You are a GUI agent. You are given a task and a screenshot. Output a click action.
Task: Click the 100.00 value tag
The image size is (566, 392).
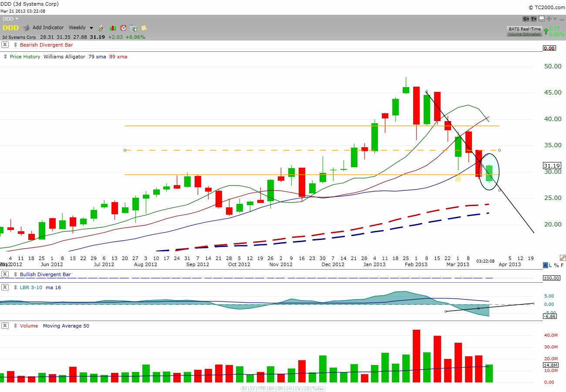click(552, 278)
